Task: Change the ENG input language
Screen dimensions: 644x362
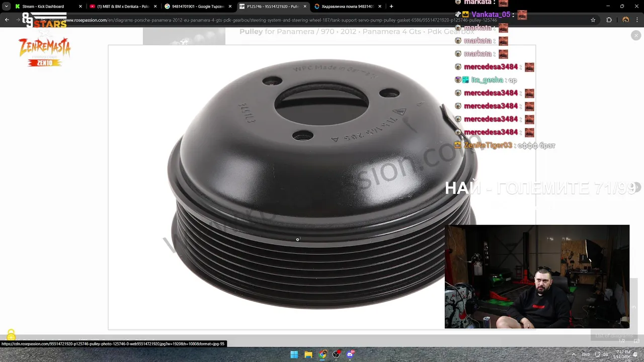Action: tap(586, 354)
